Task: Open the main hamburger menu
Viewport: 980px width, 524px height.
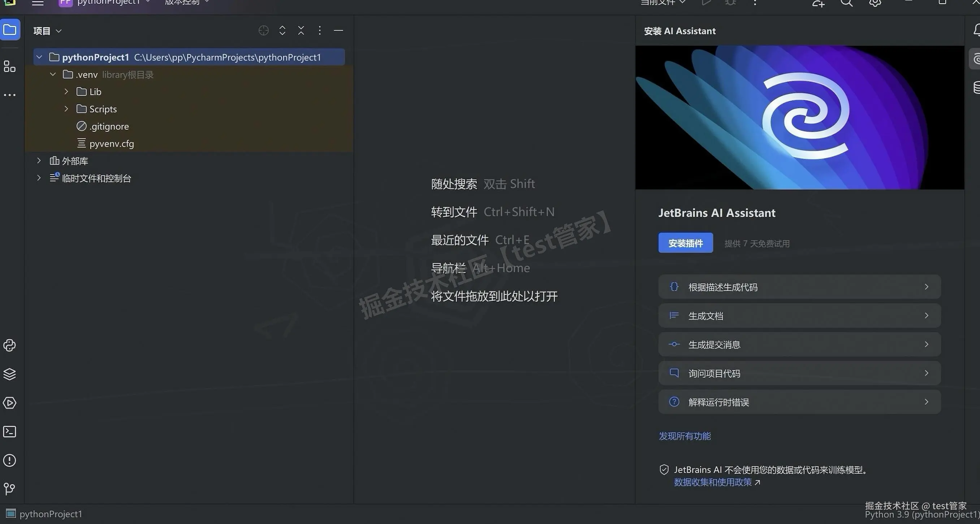Action: (x=37, y=3)
